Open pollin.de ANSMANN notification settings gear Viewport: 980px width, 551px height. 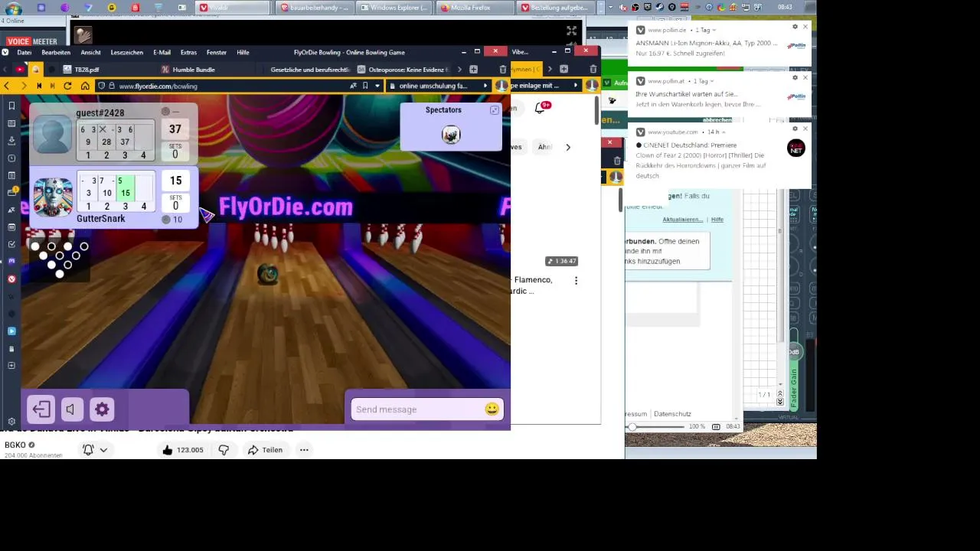pos(795,27)
